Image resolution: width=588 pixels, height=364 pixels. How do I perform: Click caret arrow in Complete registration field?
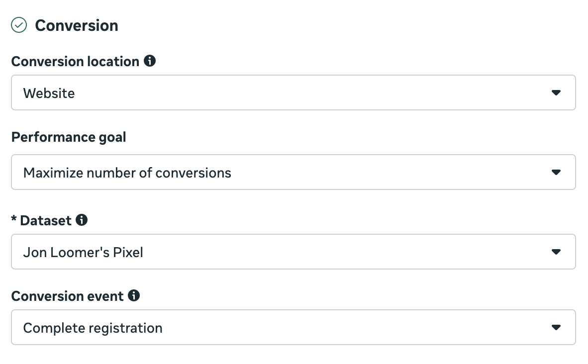pyautogui.click(x=556, y=327)
